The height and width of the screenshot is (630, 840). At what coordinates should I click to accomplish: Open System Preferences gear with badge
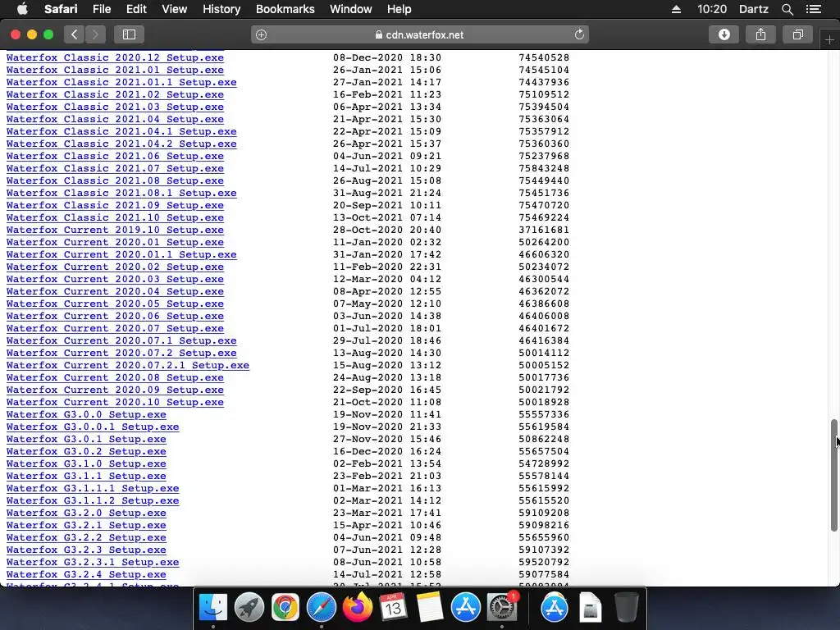coord(502,608)
